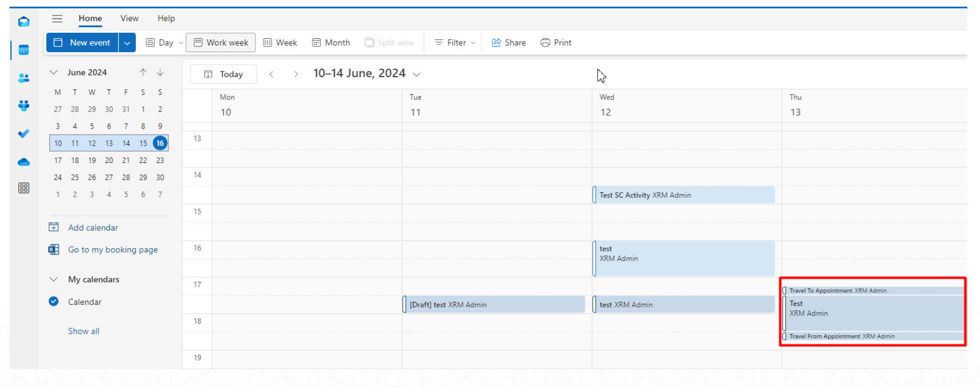This screenshot has width=980, height=388.
Task: Open the Filter dropdown
Action: tap(455, 43)
